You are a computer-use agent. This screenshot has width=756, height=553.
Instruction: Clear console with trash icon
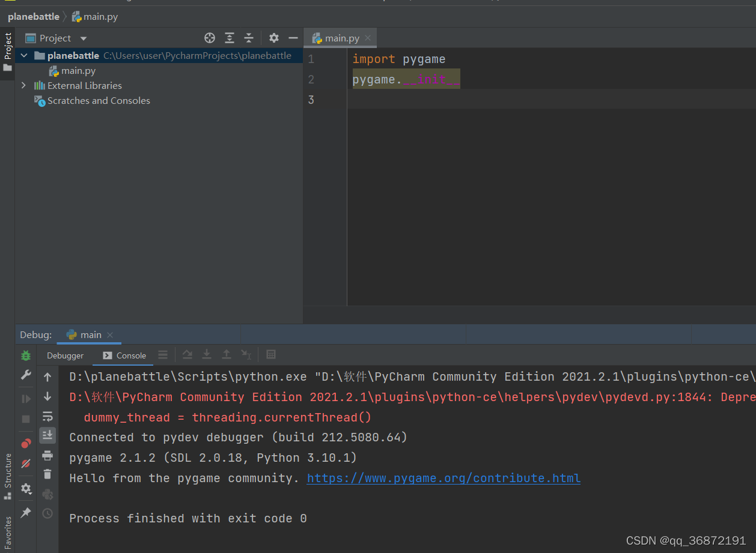coord(47,474)
